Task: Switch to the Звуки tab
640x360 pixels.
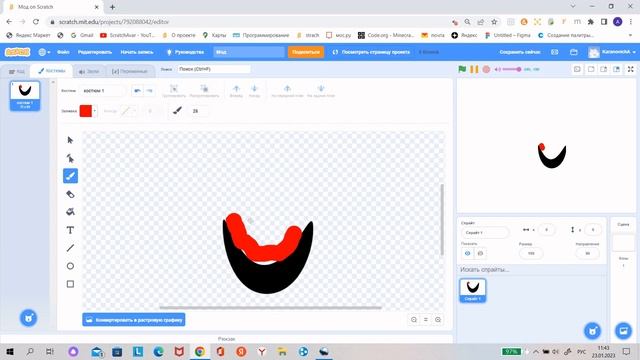Action: (x=89, y=71)
